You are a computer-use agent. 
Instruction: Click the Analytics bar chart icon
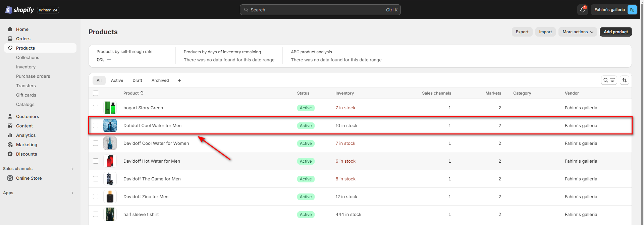(10, 135)
